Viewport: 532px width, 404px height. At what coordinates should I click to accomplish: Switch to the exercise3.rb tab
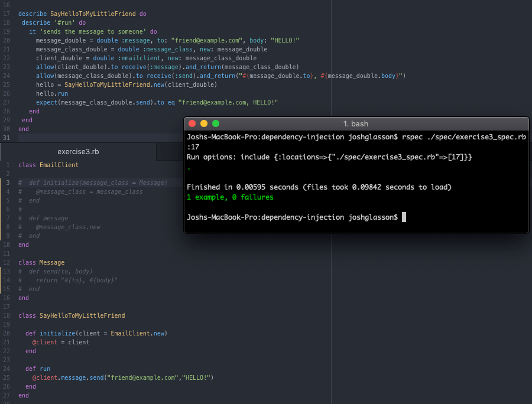point(78,152)
